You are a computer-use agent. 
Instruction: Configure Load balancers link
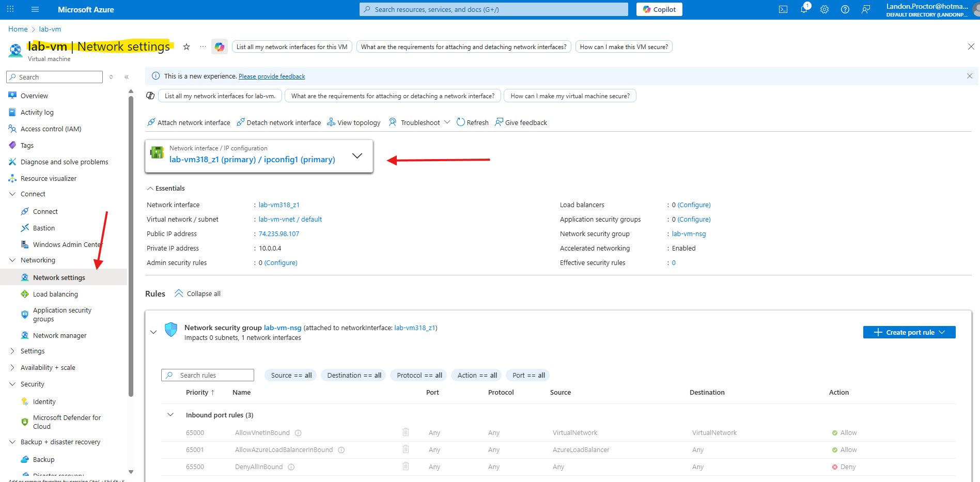(x=694, y=205)
